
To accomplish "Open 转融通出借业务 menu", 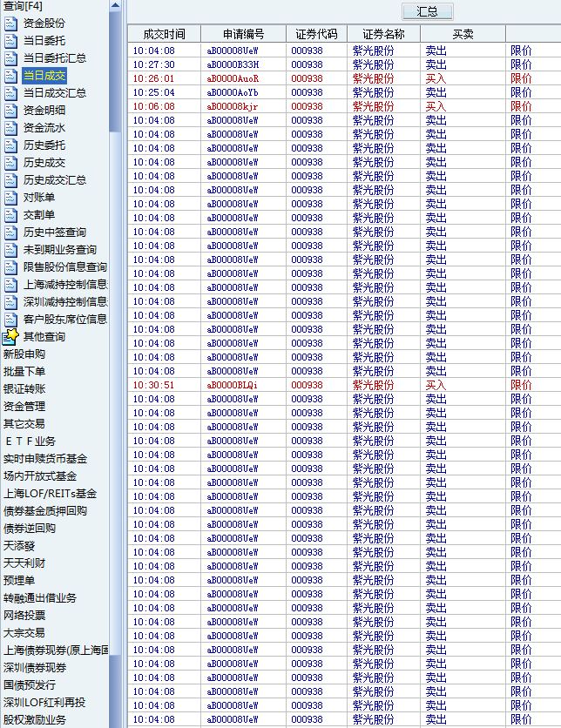I will 40,598.
